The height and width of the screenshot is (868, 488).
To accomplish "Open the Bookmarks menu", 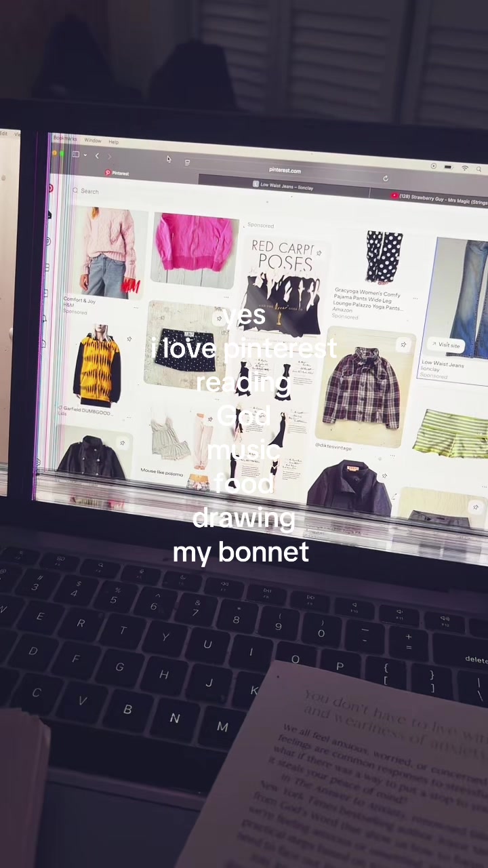I will tap(65, 138).
